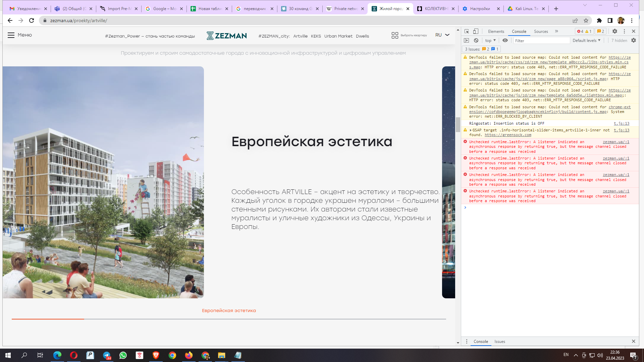Open the Artville project link
Image resolution: width=644 pixels, height=362 pixels.
point(300,36)
